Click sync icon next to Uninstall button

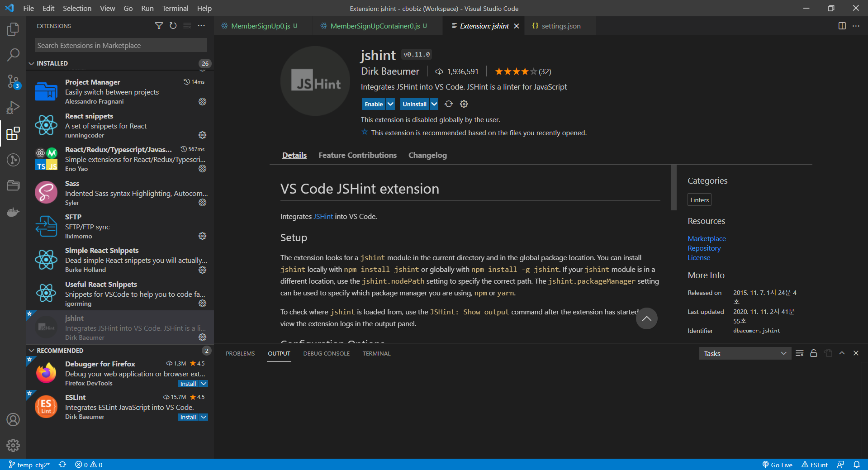click(x=448, y=104)
